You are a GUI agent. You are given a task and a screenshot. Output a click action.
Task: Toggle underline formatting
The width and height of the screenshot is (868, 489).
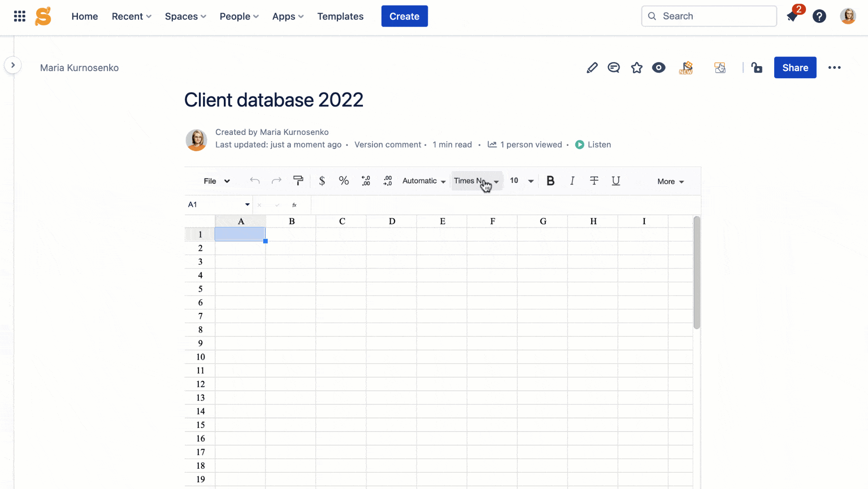[x=616, y=181]
